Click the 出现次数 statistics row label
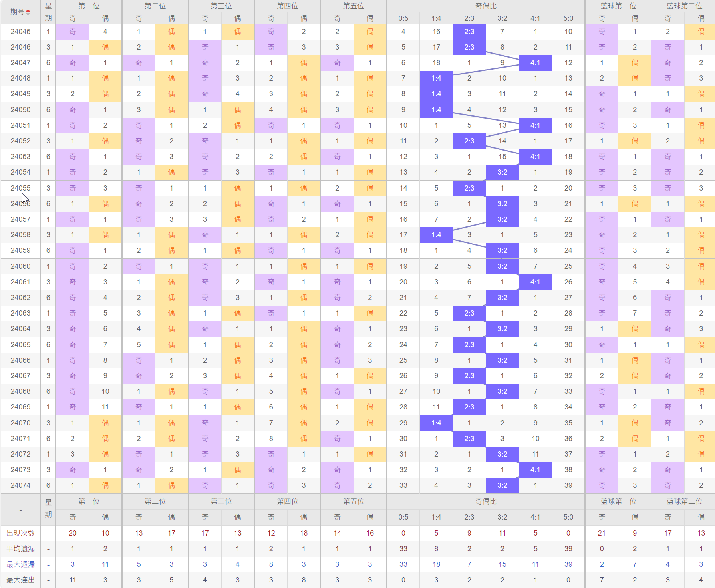Screen dimensions: 715x588 [x=20, y=533]
